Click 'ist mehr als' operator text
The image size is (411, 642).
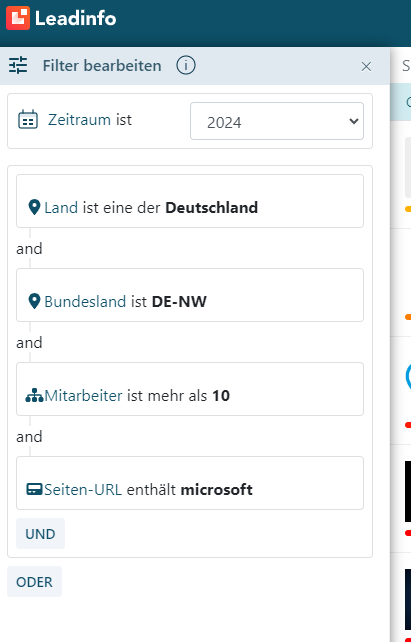[167, 396]
